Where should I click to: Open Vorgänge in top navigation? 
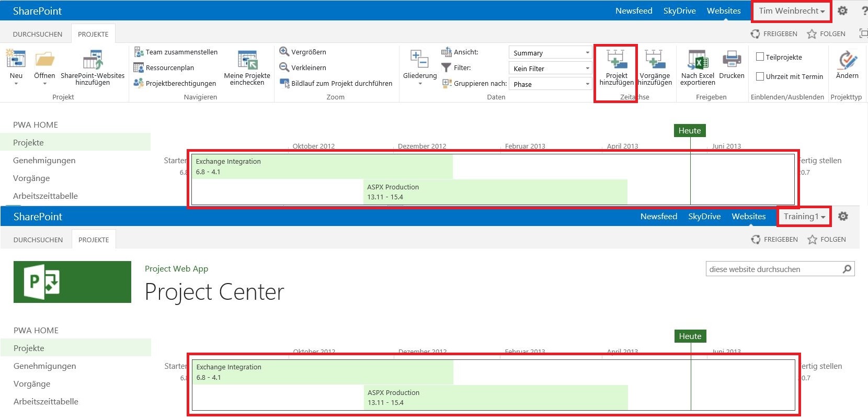31,178
